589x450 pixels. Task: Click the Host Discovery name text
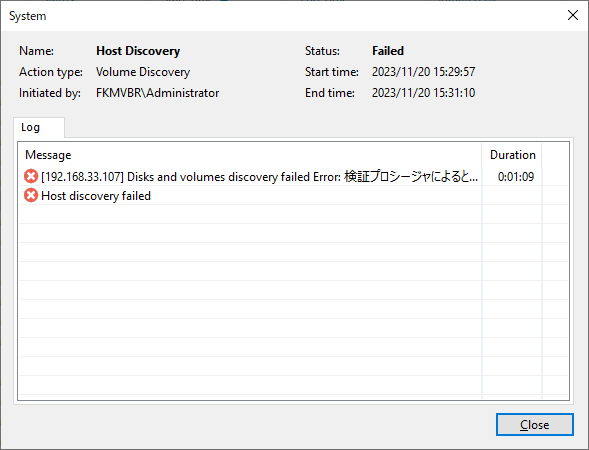click(138, 51)
